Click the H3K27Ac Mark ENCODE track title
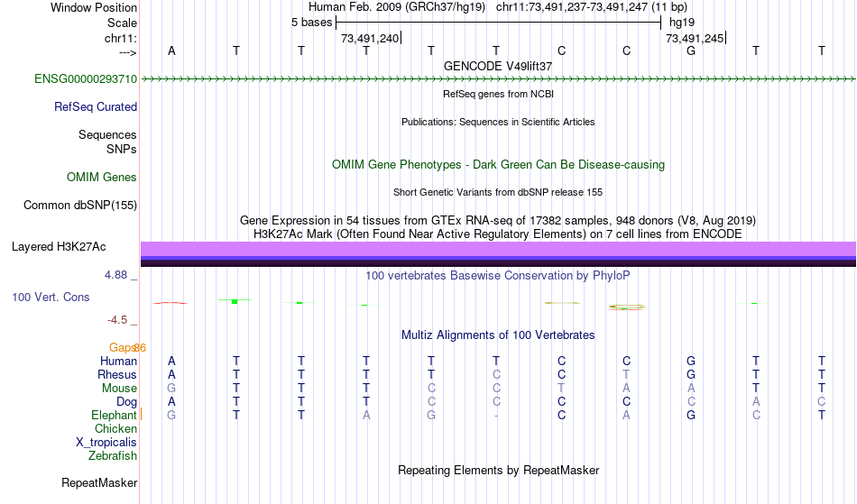The height and width of the screenshot is (504, 857). tap(498, 234)
